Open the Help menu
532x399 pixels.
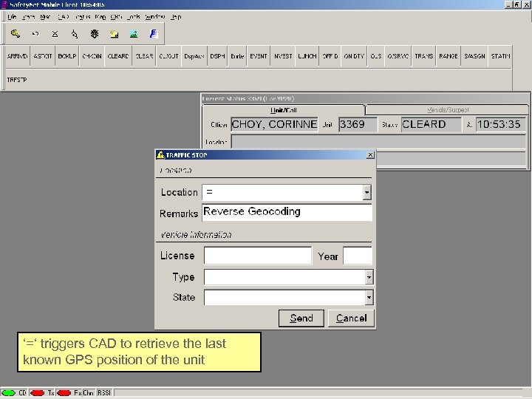tap(176, 16)
